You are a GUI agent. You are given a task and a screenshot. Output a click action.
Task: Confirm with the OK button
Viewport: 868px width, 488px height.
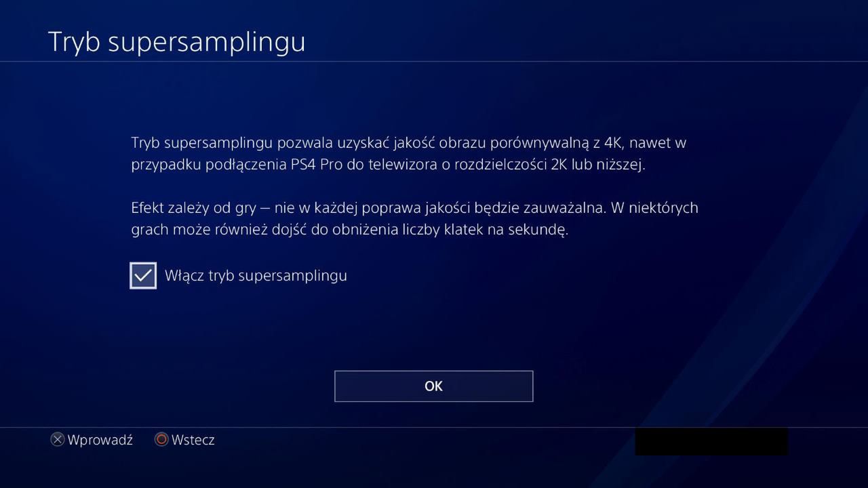point(434,386)
